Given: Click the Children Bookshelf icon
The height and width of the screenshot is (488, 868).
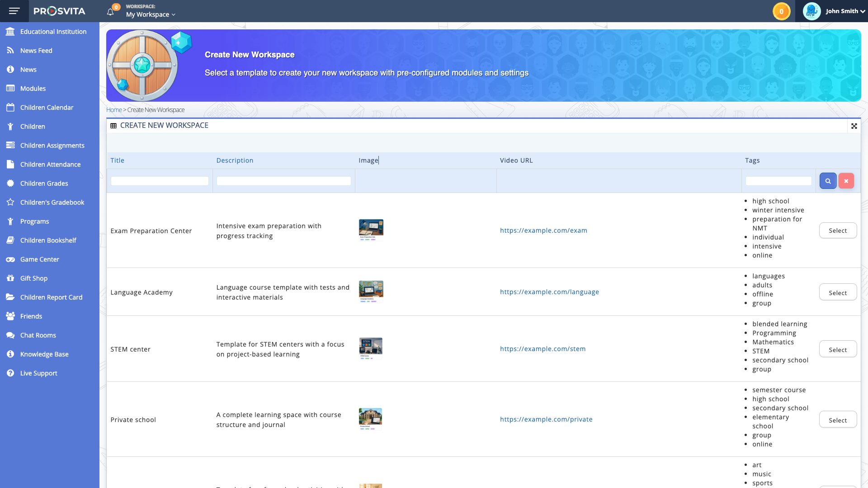Looking at the screenshot, I should [10, 240].
